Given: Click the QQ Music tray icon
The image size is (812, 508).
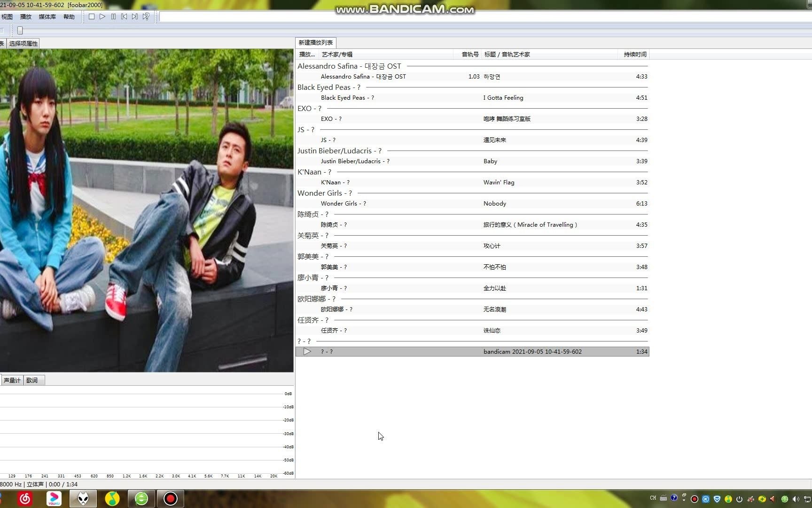Looking at the screenshot, I should click(x=728, y=499).
